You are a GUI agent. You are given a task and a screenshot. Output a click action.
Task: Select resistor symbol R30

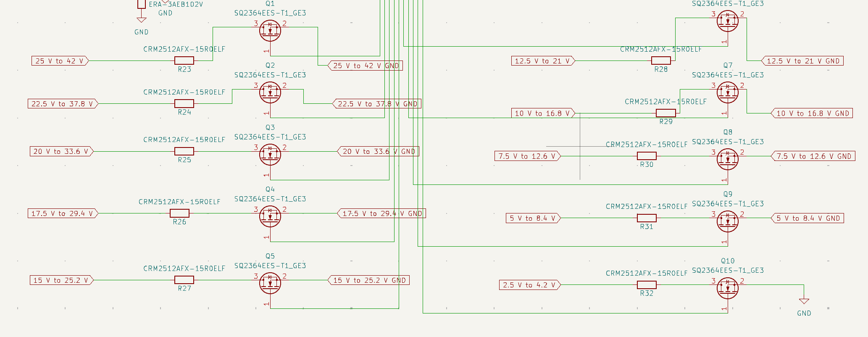click(647, 156)
